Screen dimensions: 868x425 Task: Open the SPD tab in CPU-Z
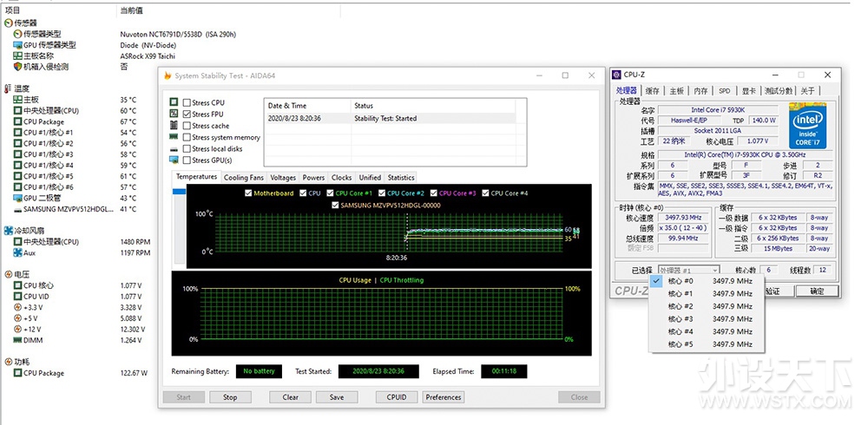click(724, 91)
